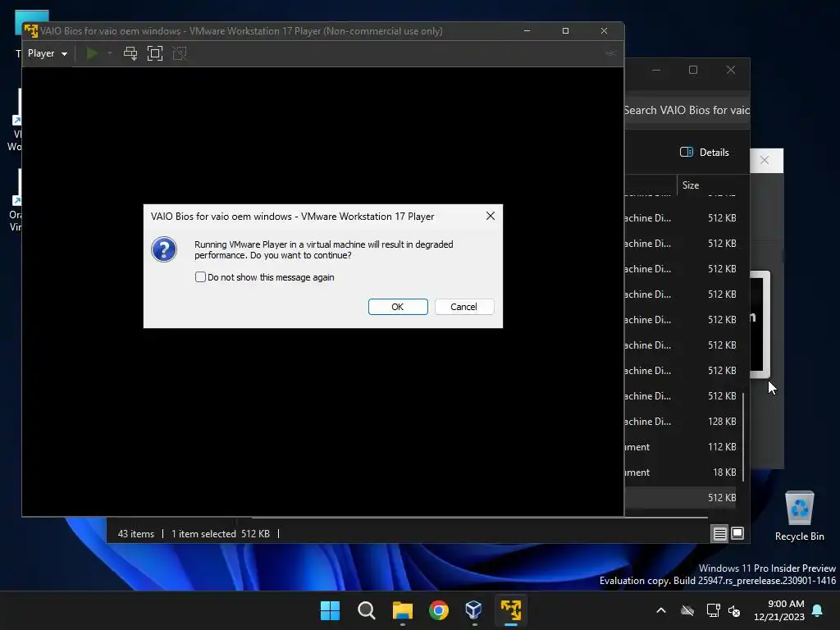The image size is (840, 630).
Task: Click the Explorer vertical scrollbar
Action: [743, 438]
